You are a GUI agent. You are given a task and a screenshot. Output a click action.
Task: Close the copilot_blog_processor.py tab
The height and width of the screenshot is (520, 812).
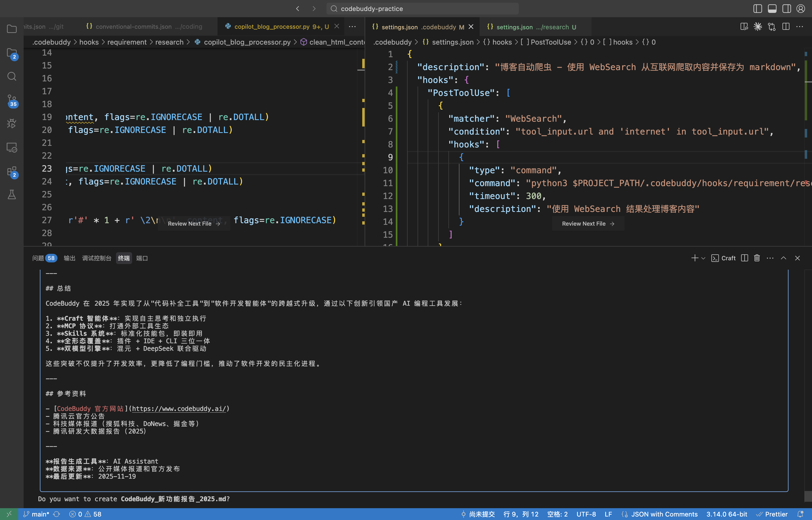coord(336,26)
